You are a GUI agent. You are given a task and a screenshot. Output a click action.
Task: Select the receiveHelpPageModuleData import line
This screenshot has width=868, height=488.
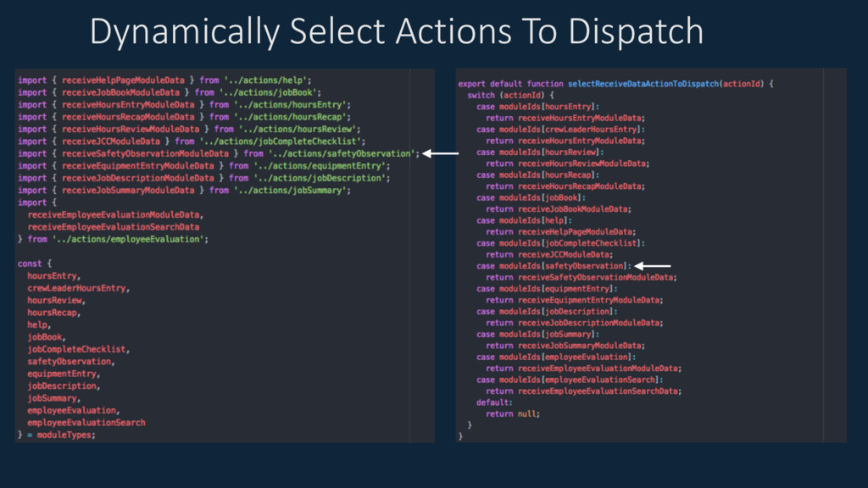[164, 80]
